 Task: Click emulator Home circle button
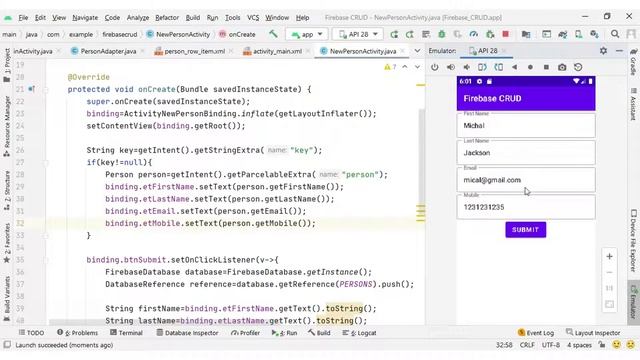(530, 67)
